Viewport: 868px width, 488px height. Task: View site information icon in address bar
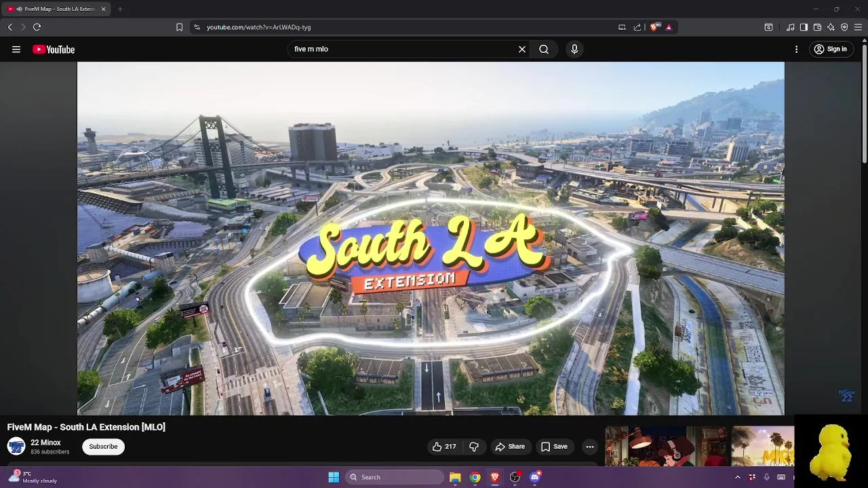point(197,27)
